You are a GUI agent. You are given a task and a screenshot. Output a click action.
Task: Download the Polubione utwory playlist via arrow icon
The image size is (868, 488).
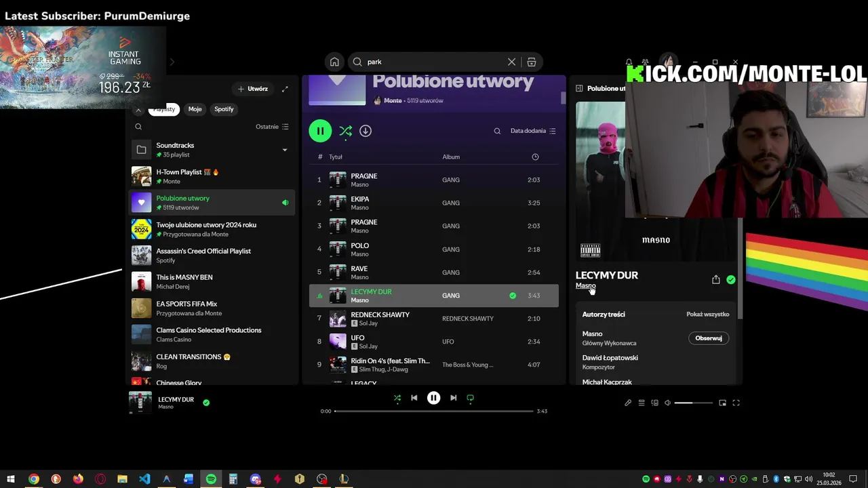[x=366, y=131]
